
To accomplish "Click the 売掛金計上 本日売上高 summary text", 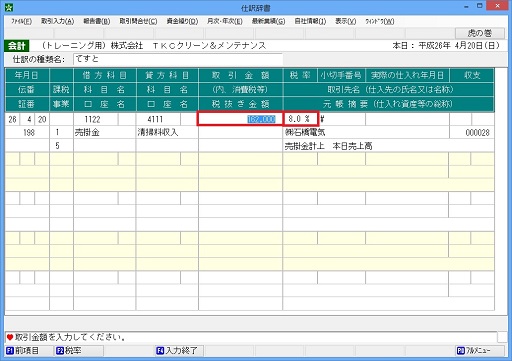I will pos(328,146).
